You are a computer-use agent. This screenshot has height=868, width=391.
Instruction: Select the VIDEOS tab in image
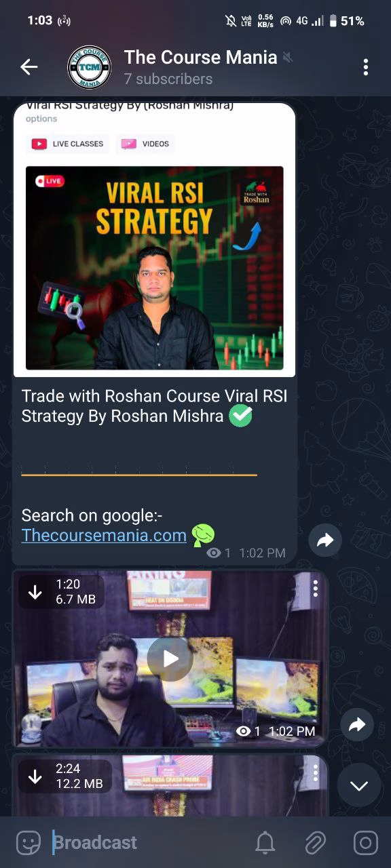(x=145, y=144)
